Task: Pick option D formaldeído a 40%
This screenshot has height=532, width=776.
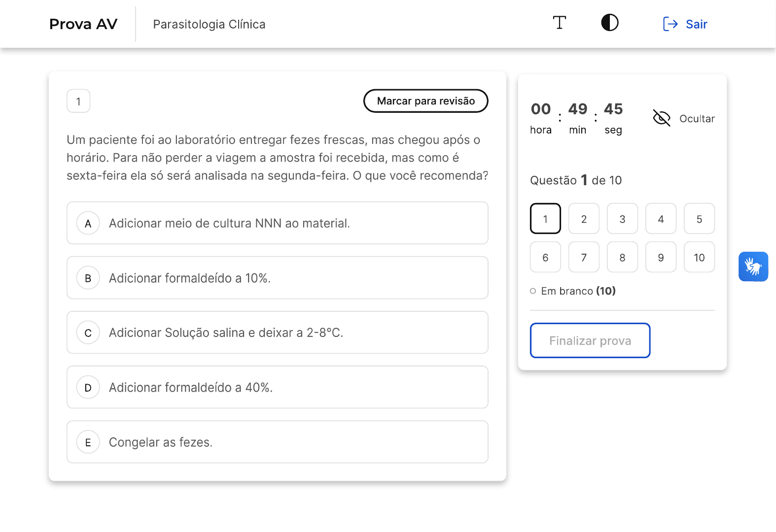Action: 277,387
